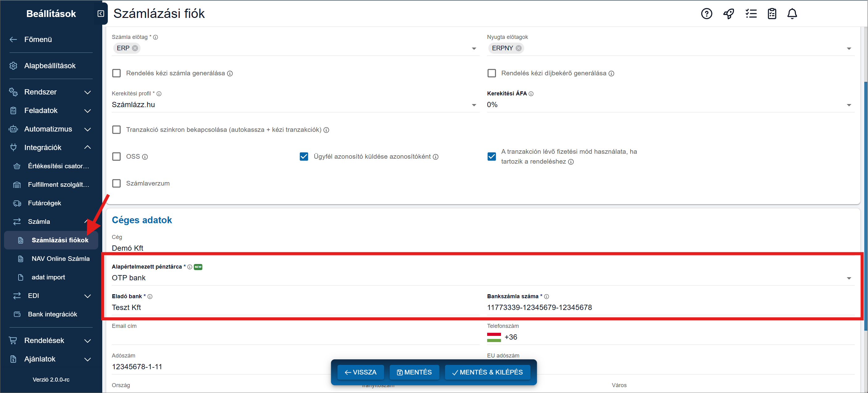This screenshot has height=393, width=868.
Task: Open notifications bell icon
Action: [792, 14]
